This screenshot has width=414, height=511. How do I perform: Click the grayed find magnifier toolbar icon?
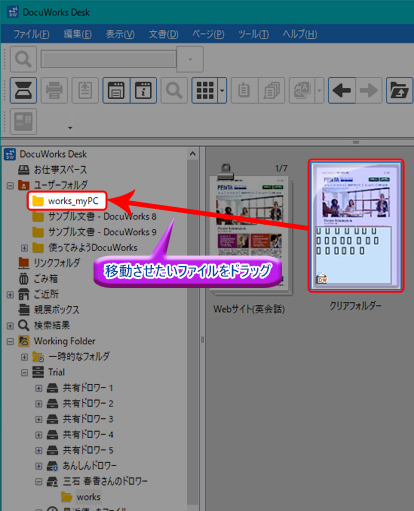click(174, 90)
